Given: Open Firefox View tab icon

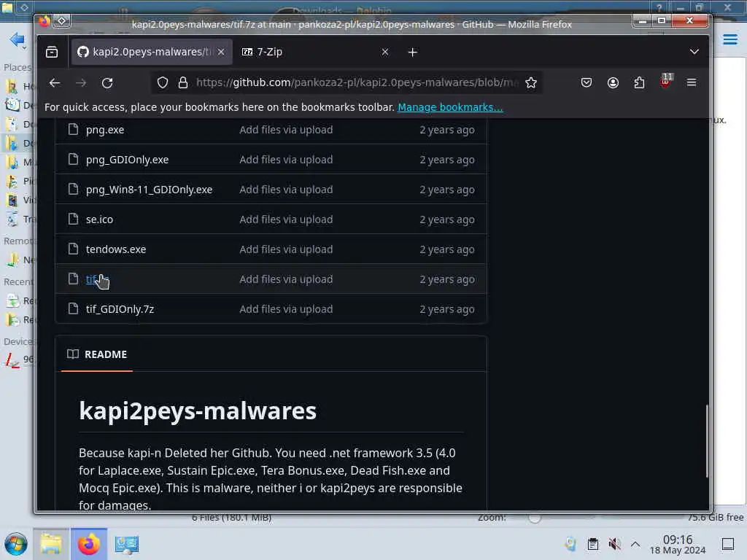Looking at the screenshot, I should [52, 52].
